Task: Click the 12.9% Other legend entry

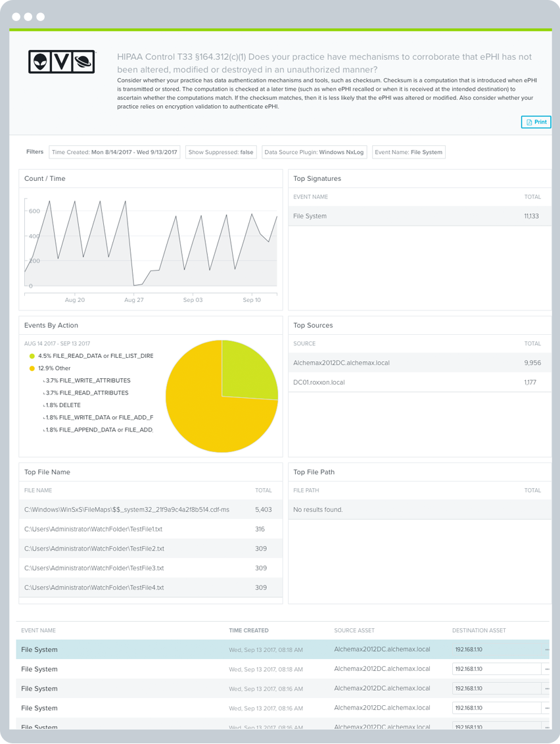Action: (x=54, y=368)
